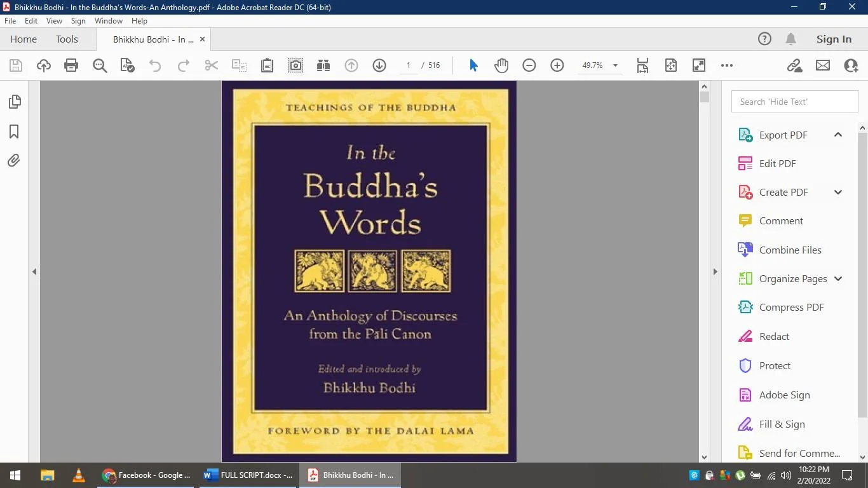Open the View menu
The image size is (868, 488).
click(54, 21)
